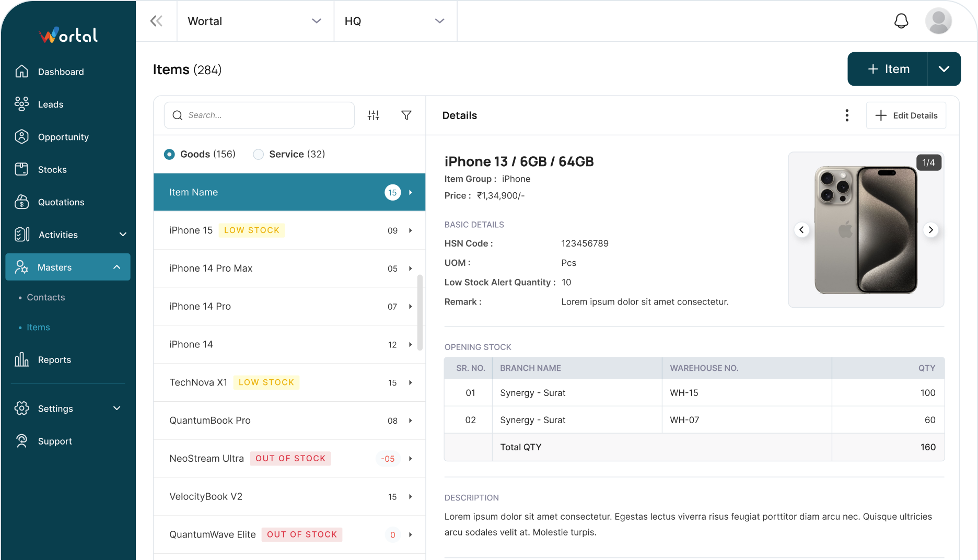The image size is (978, 560).
Task: Collapse the sidebar with double chevron icon
Action: pyautogui.click(x=156, y=21)
